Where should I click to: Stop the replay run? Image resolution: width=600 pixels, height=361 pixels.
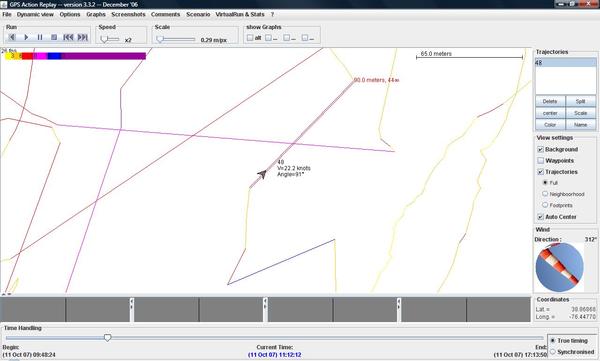click(54, 37)
